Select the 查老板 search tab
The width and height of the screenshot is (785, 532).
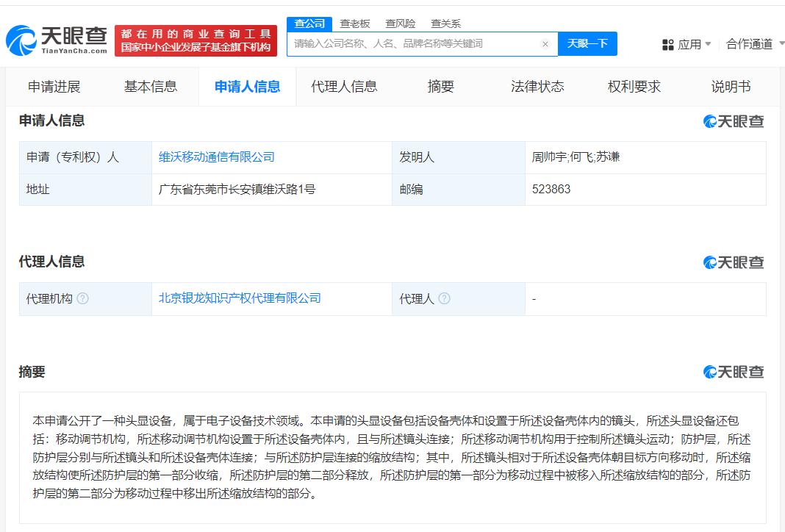(x=355, y=24)
